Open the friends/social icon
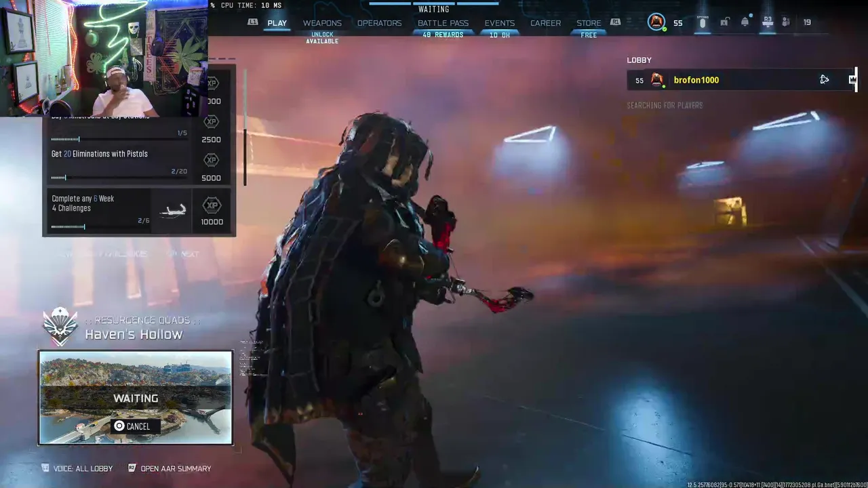868x488 pixels. pyautogui.click(x=786, y=22)
